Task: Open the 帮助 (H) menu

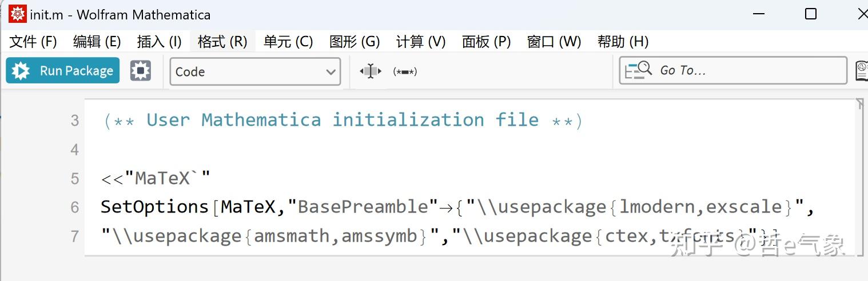Action: click(623, 42)
